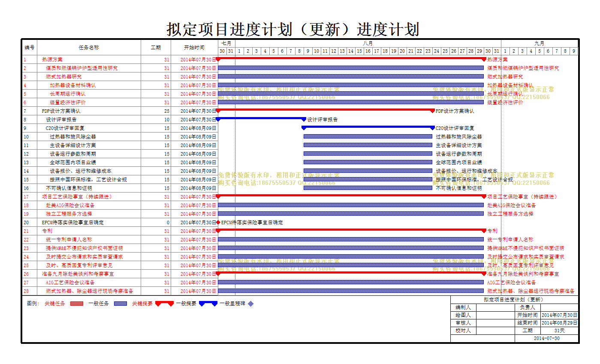Viewport: 600px width, 364px height.
Task: Click the red 关键摘要 legend bar symbol
Action: click(x=164, y=304)
